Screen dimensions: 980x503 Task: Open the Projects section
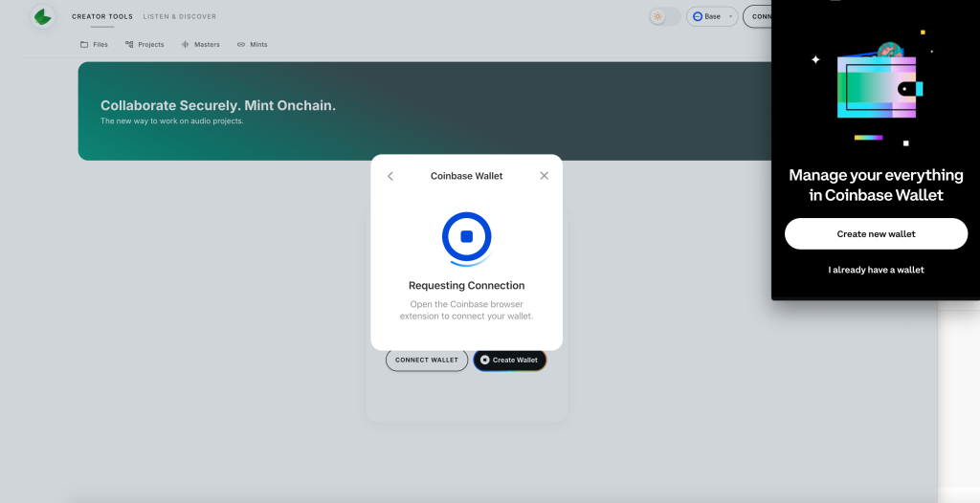[145, 44]
